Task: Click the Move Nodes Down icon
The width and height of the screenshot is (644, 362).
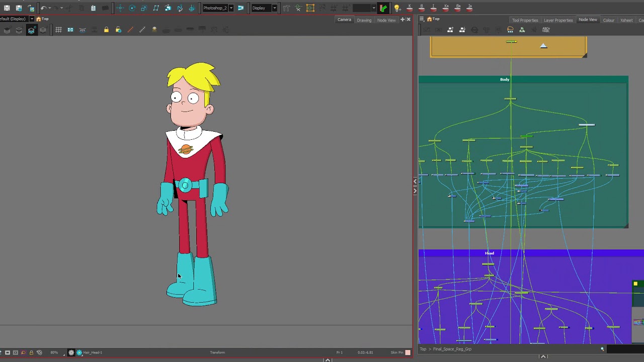Action: click(x=462, y=30)
